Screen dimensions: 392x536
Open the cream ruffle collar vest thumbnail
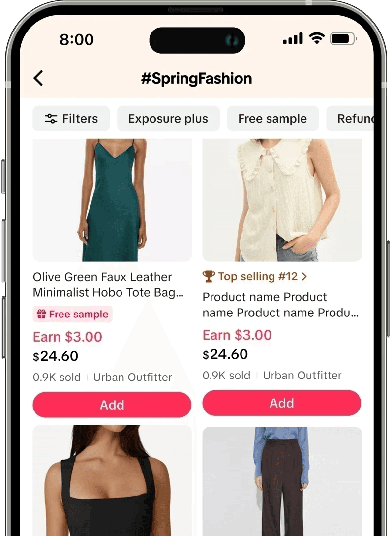tap(282, 200)
